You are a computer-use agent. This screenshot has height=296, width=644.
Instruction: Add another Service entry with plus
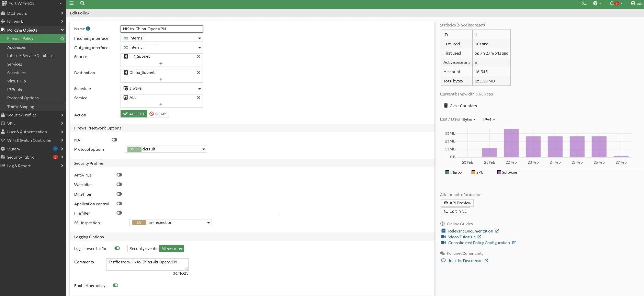161,104
